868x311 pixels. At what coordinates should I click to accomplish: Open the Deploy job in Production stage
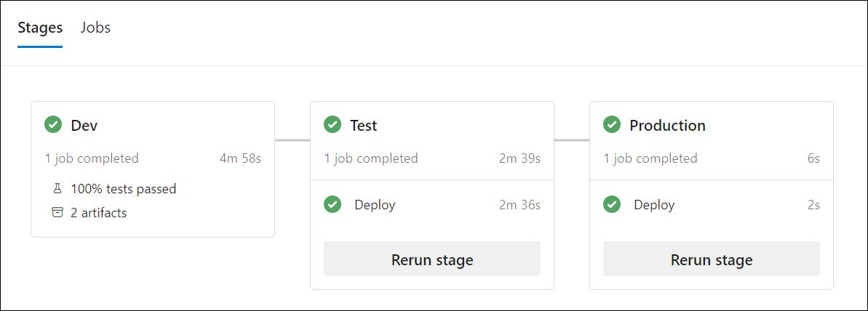[654, 205]
